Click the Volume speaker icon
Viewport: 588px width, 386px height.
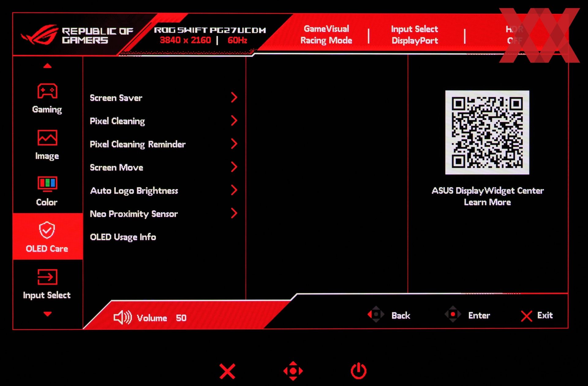click(x=123, y=317)
